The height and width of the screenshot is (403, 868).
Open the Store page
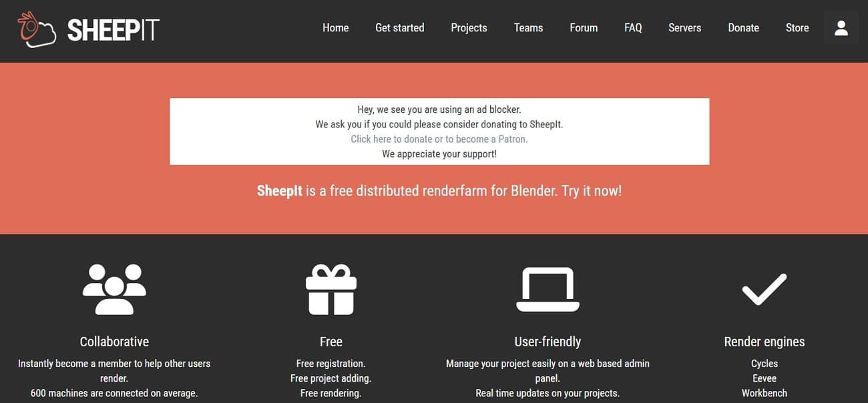(797, 27)
